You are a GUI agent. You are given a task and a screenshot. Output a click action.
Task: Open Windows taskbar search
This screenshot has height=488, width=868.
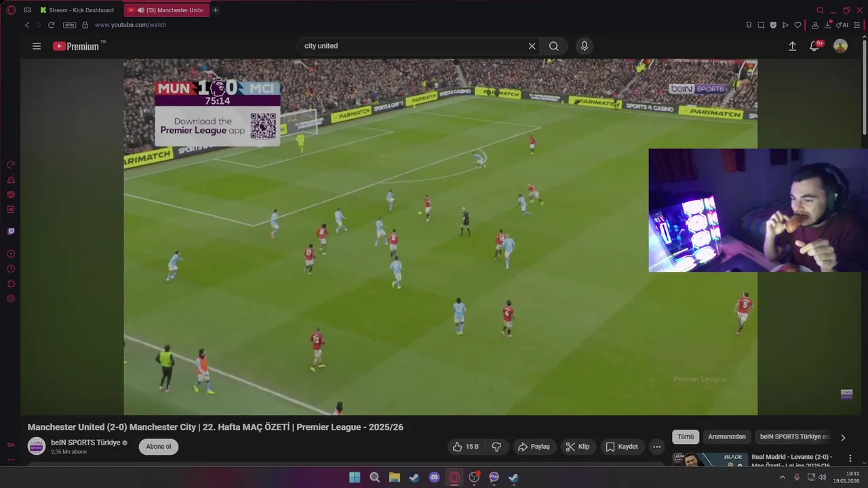(x=374, y=477)
